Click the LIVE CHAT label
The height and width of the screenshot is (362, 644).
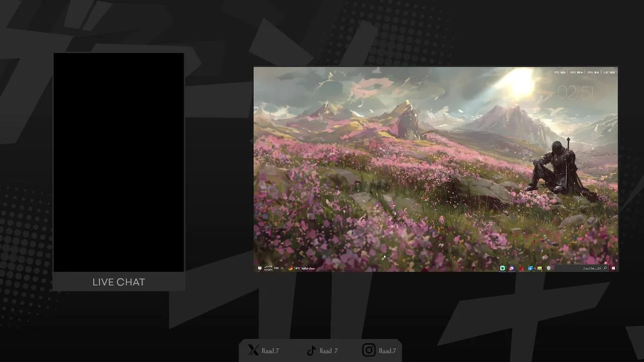click(x=119, y=282)
